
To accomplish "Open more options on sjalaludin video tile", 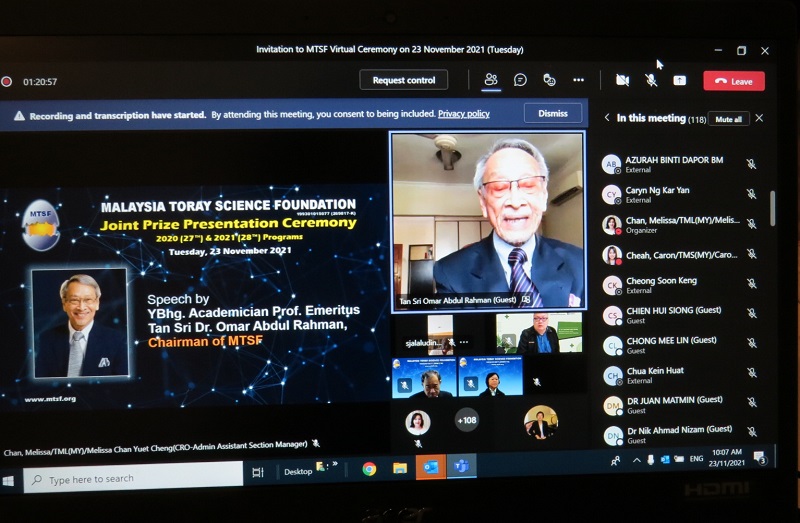I will [464, 342].
